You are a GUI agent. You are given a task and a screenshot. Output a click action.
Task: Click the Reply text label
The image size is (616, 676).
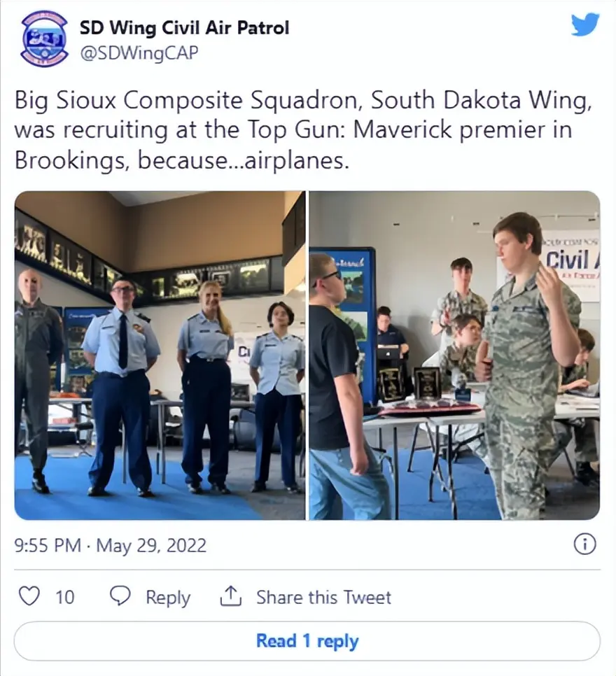pyautogui.click(x=168, y=598)
